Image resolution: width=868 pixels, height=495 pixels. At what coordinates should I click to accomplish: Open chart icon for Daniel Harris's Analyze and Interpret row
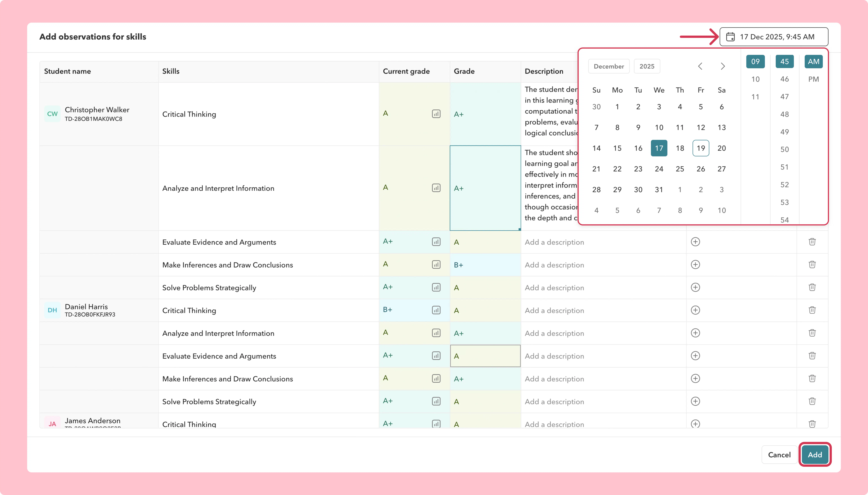coord(436,333)
